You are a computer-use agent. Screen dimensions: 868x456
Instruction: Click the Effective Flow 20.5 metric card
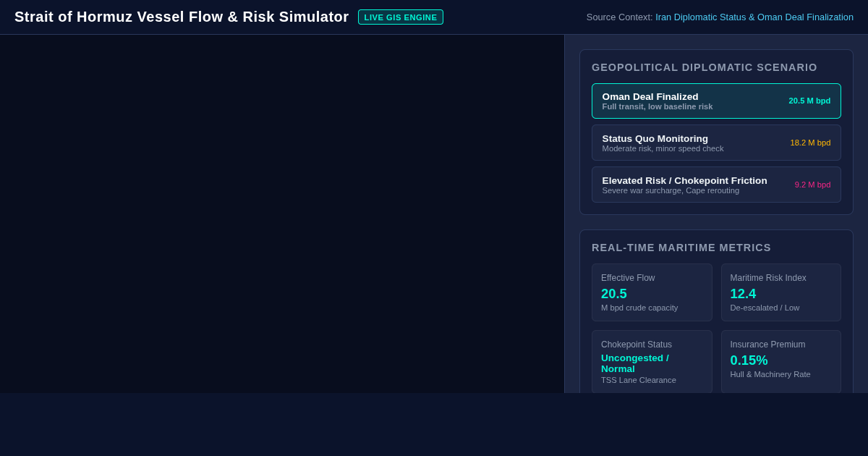(652, 292)
